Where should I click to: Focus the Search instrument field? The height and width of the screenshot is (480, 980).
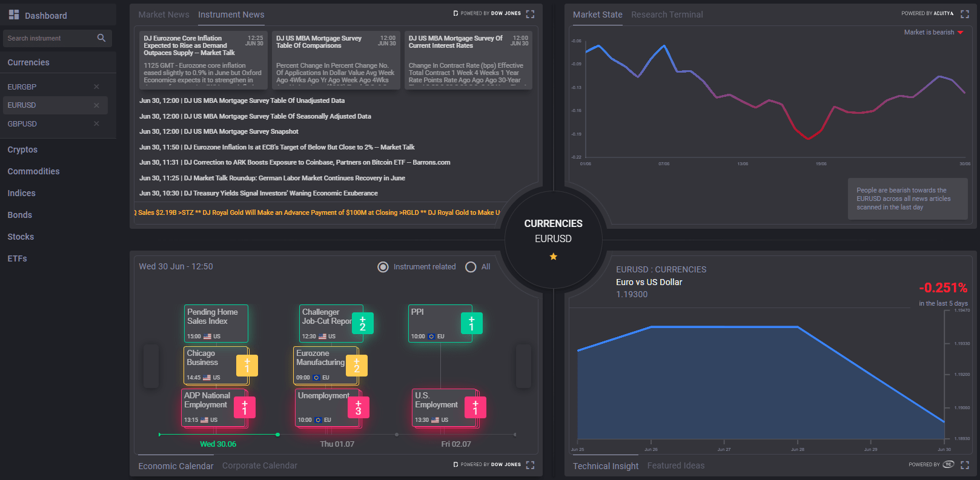[48, 38]
